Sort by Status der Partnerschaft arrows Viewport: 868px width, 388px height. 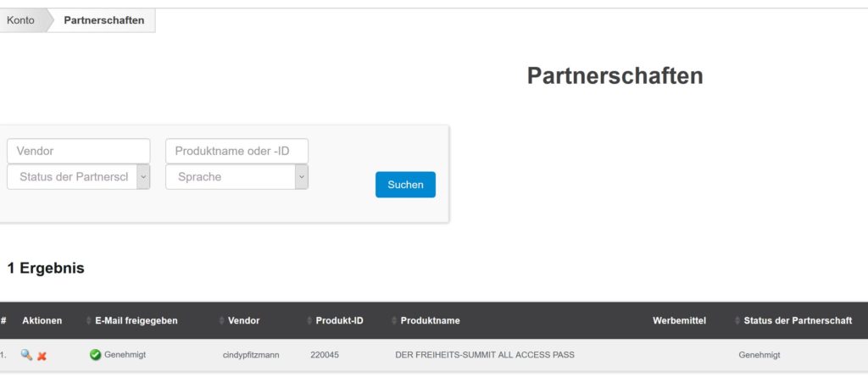pos(737,320)
